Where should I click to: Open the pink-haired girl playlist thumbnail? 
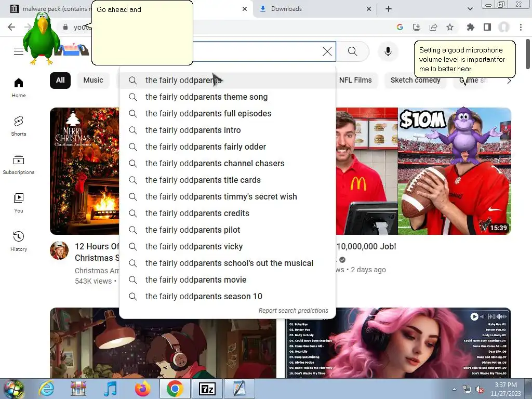(x=398, y=343)
